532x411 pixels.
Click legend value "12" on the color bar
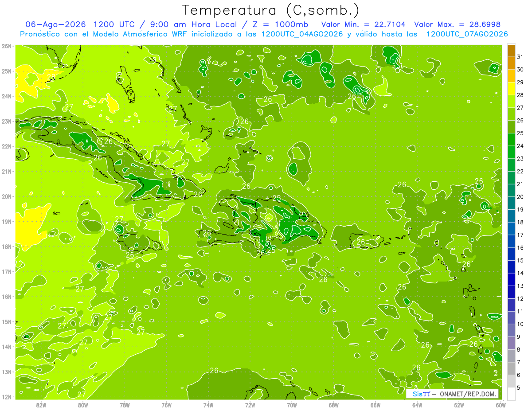point(520,298)
